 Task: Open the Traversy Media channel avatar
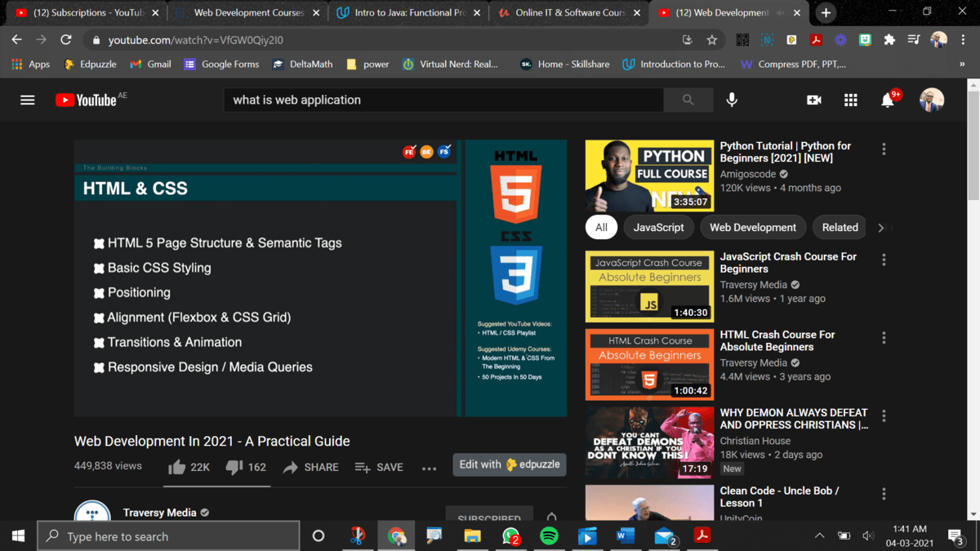(92, 513)
